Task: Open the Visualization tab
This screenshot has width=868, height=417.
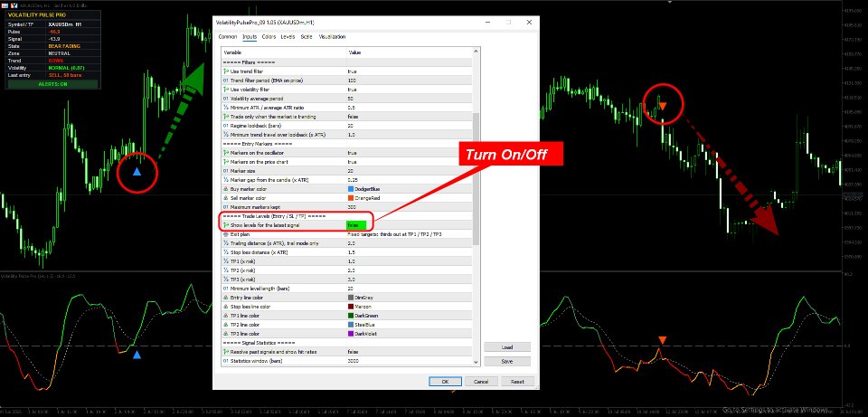Action: click(x=332, y=36)
